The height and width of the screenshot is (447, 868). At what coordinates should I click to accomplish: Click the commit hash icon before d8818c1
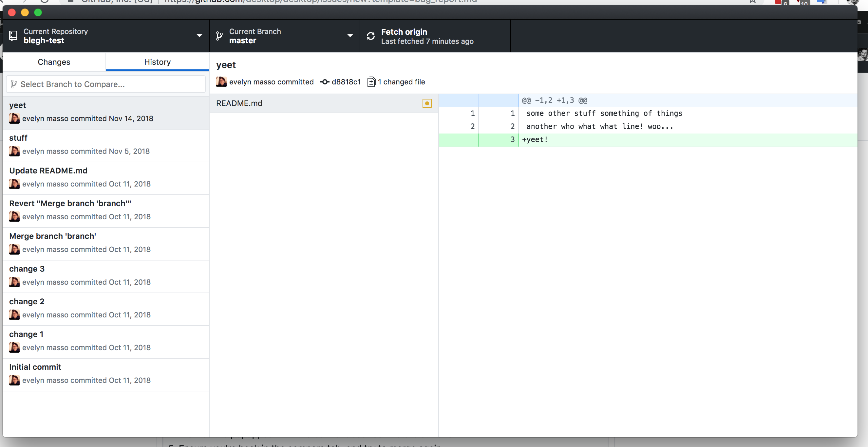[x=324, y=82]
